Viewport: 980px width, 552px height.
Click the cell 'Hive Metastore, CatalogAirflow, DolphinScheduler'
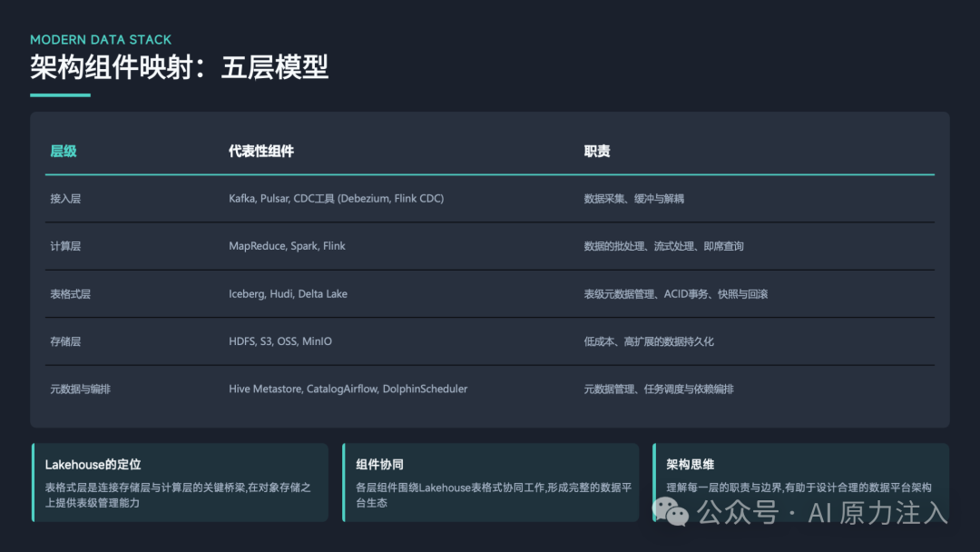348,389
